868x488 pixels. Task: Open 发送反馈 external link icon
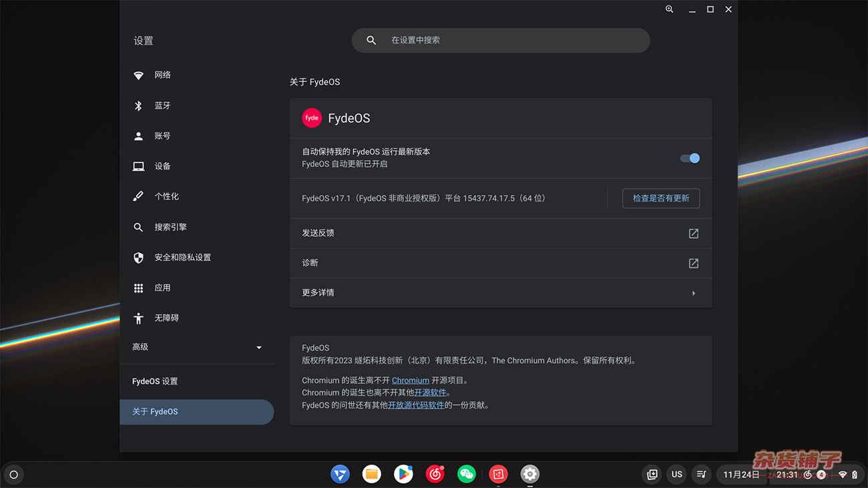[x=694, y=234]
